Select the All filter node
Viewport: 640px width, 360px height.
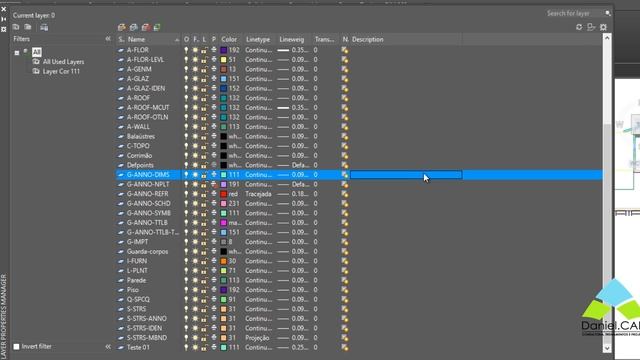point(37,52)
